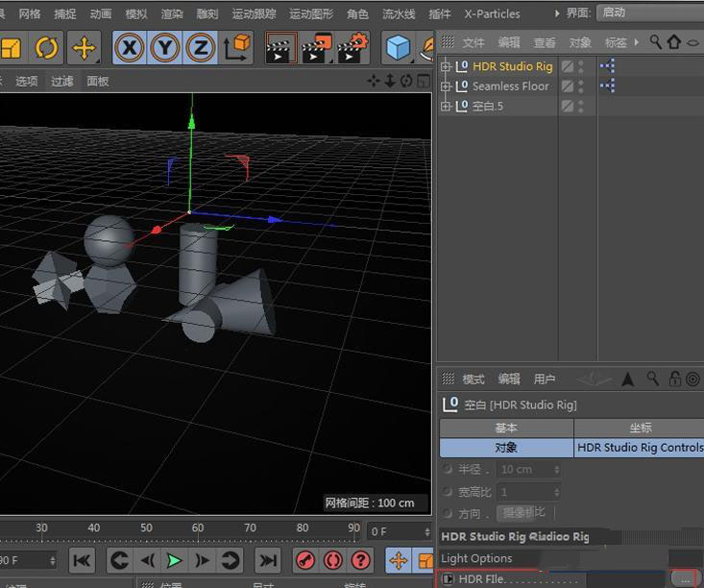Click Seamless Floor XPresso tag
Image resolution: width=704 pixels, height=588 pixels.
coord(607,86)
